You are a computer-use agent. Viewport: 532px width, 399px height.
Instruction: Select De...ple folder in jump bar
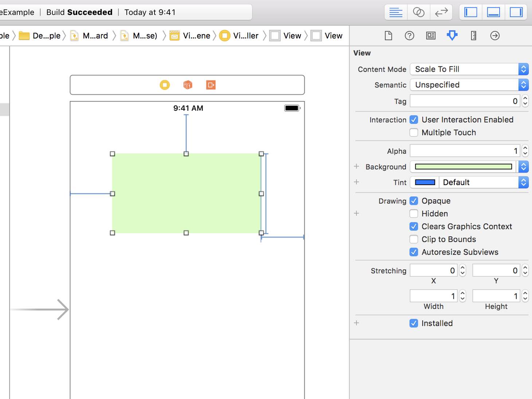[40, 36]
